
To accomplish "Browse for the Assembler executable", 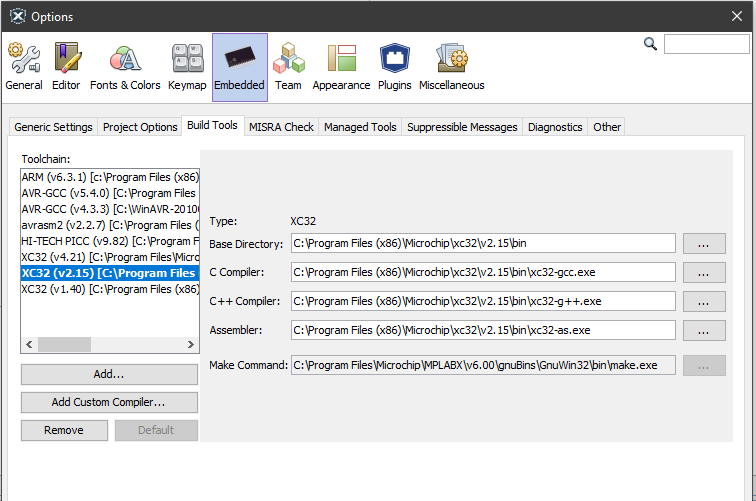I will pos(704,330).
